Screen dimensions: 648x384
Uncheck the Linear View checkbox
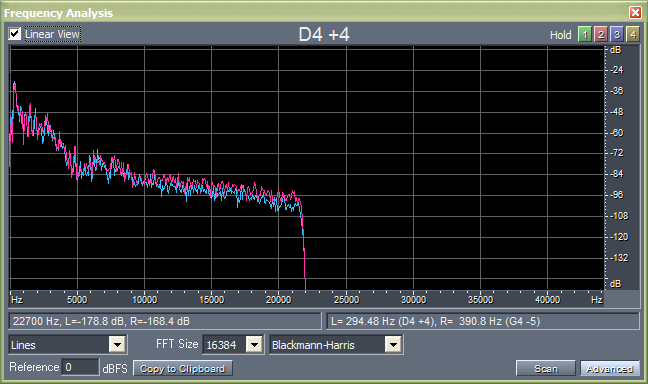point(14,33)
